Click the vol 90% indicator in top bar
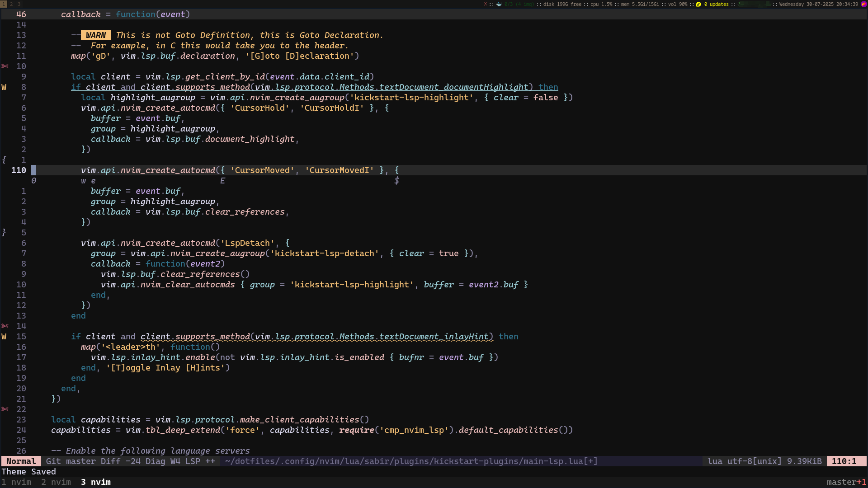 678,4
